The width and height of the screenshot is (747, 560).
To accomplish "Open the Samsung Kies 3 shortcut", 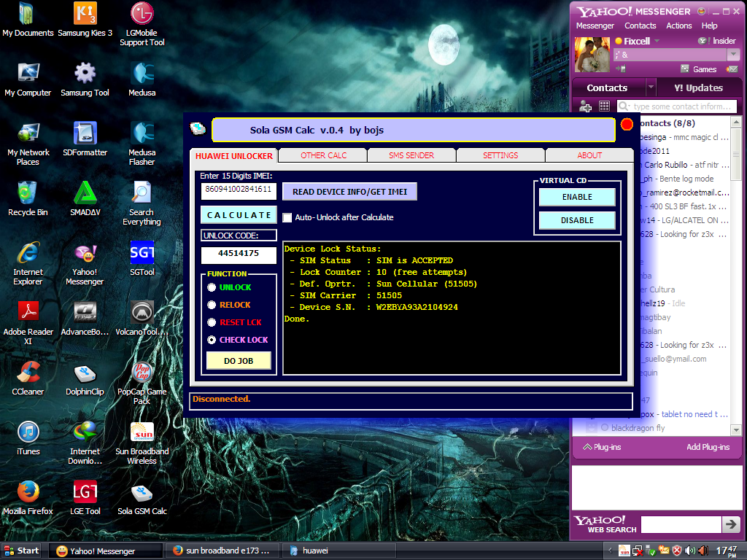I will pyautogui.click(x=85, y=14).
